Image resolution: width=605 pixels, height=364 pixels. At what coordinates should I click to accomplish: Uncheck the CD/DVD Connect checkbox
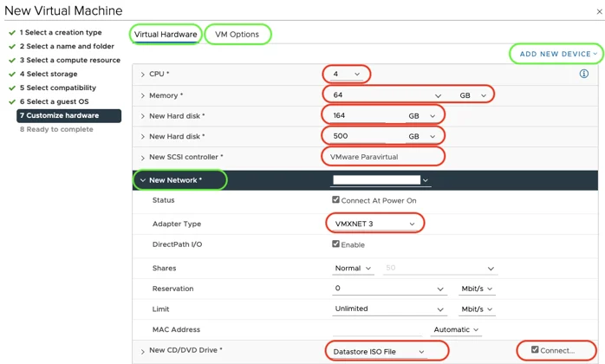pyautogui.click(x=535, y=350)
